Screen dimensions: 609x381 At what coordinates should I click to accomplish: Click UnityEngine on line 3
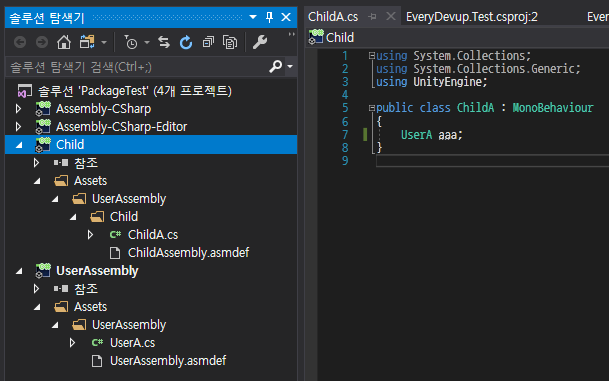click(447, 82)
